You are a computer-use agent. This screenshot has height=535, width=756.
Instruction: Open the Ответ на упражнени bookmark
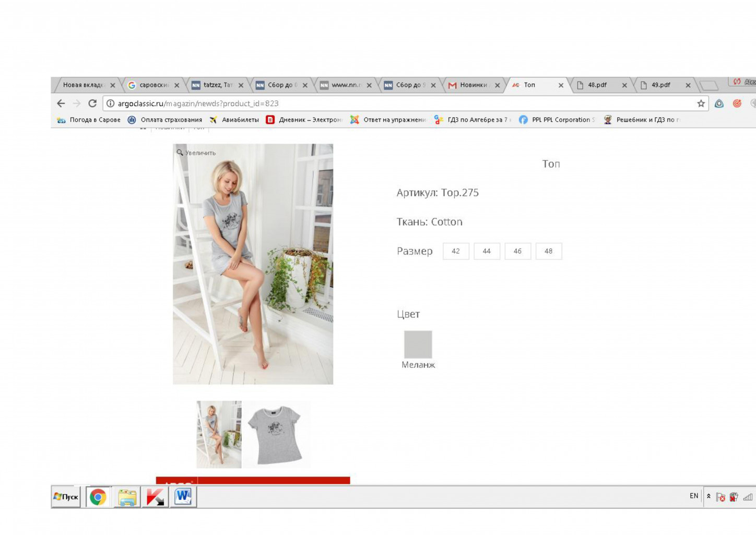388,120
